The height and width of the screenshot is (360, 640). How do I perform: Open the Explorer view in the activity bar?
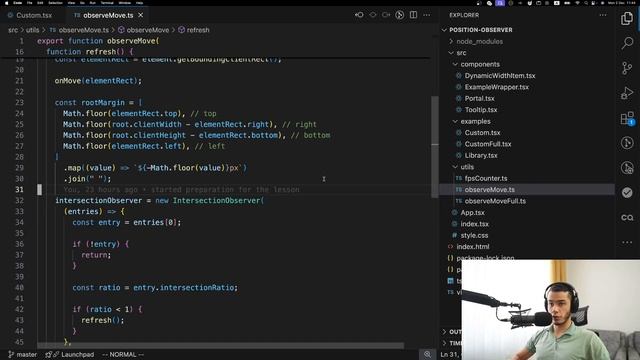627,18
